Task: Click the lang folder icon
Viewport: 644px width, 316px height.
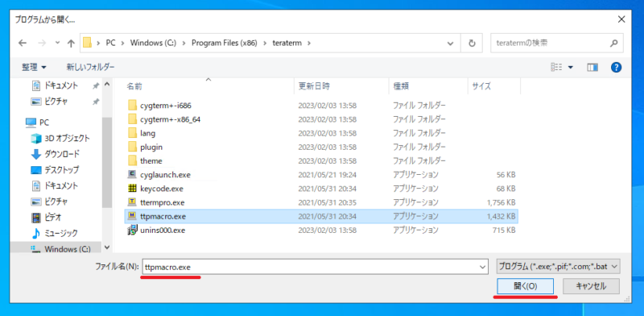Action: pos(132,133)
